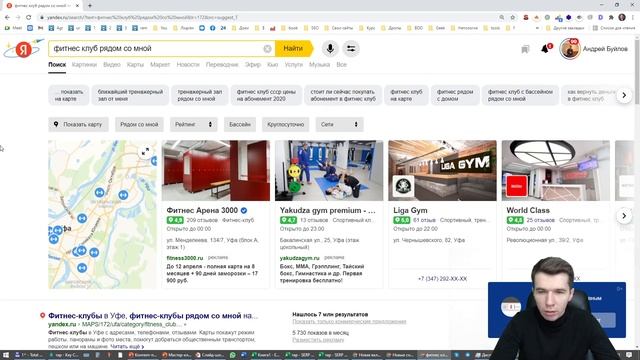Visit fitness3000.ru link
Image resolution: width=640 pixels, height=360 pixels.
click(x=184, y=258)
